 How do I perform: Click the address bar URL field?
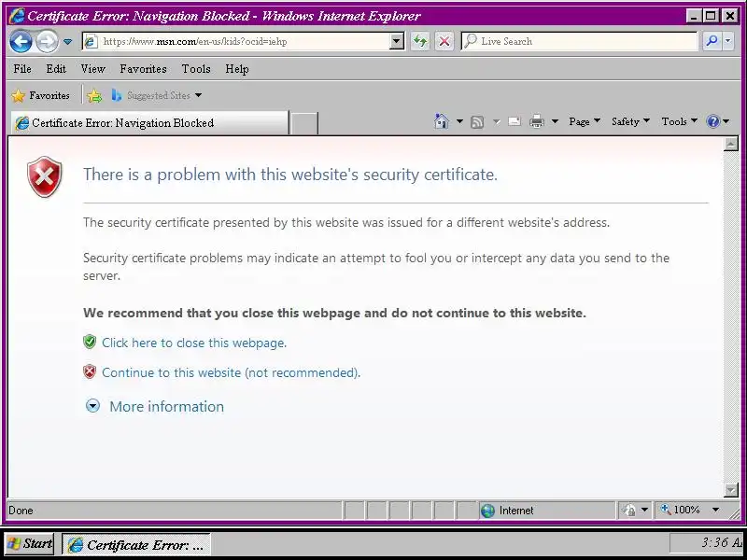243,41
